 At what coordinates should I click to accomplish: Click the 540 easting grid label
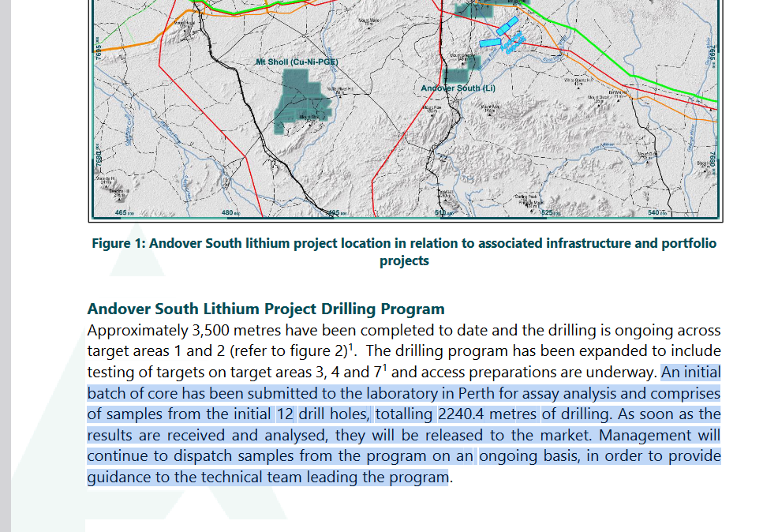pyautogui.click(x=654, y=213)
